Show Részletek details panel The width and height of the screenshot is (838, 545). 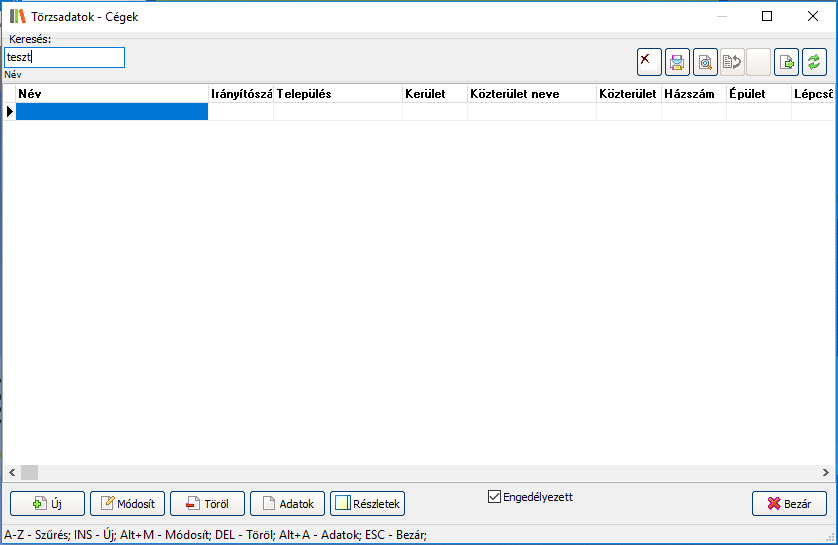tap(367, 504)
